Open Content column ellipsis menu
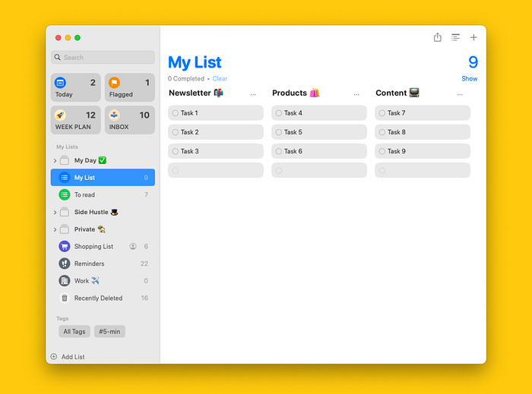Viewport: 532px width, 394px height. coord(460,95)
